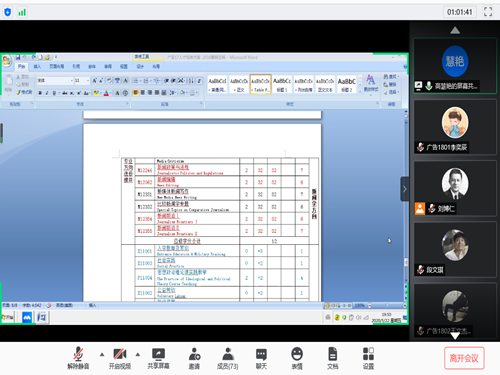
Task: Unmute the microphone
Action: click(x=78, y=359)
